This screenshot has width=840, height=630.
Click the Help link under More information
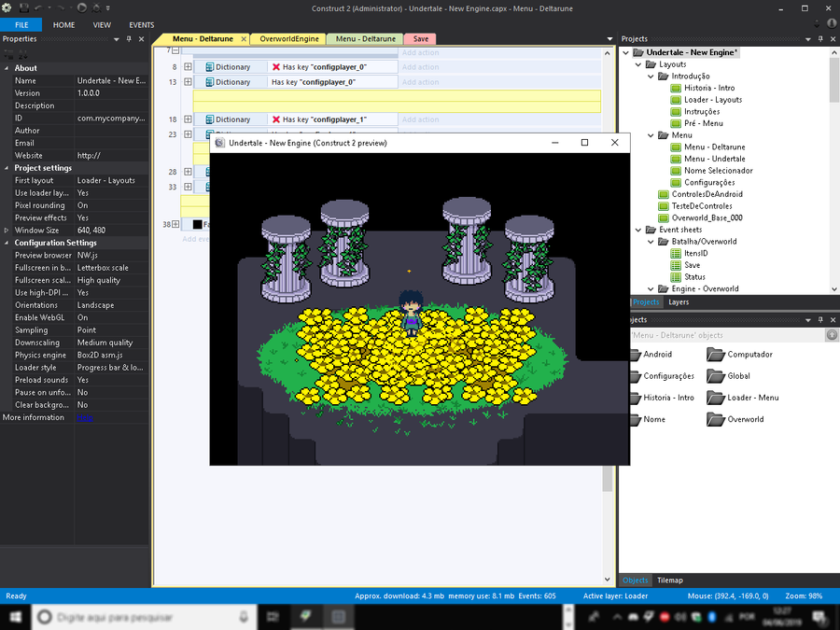tap(85, 417)
